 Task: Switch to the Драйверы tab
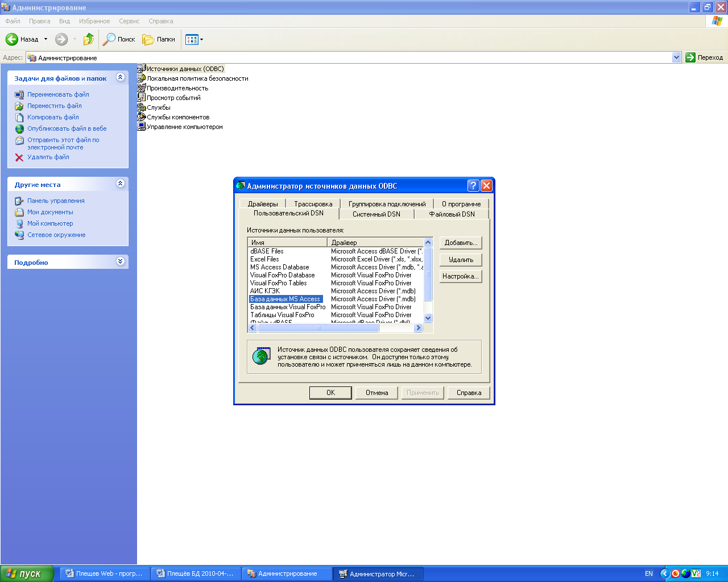pyautogui.click(x=263, y=204)
